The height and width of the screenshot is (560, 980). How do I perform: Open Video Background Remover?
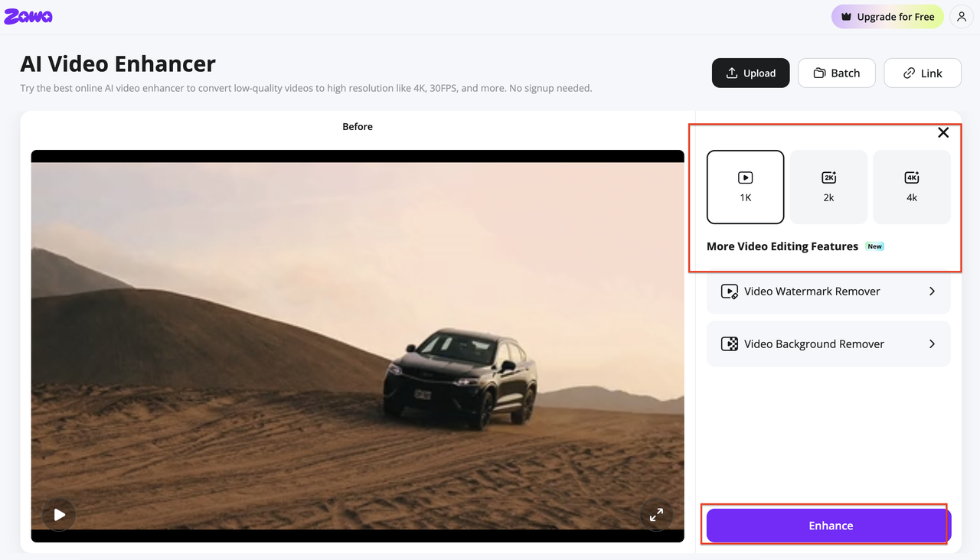pos(828,344)
